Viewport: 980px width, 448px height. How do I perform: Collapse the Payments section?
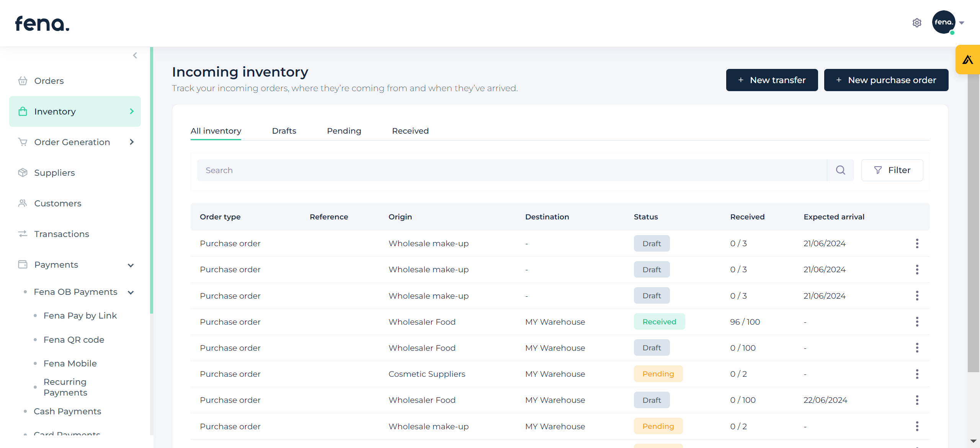pos(131,265)
